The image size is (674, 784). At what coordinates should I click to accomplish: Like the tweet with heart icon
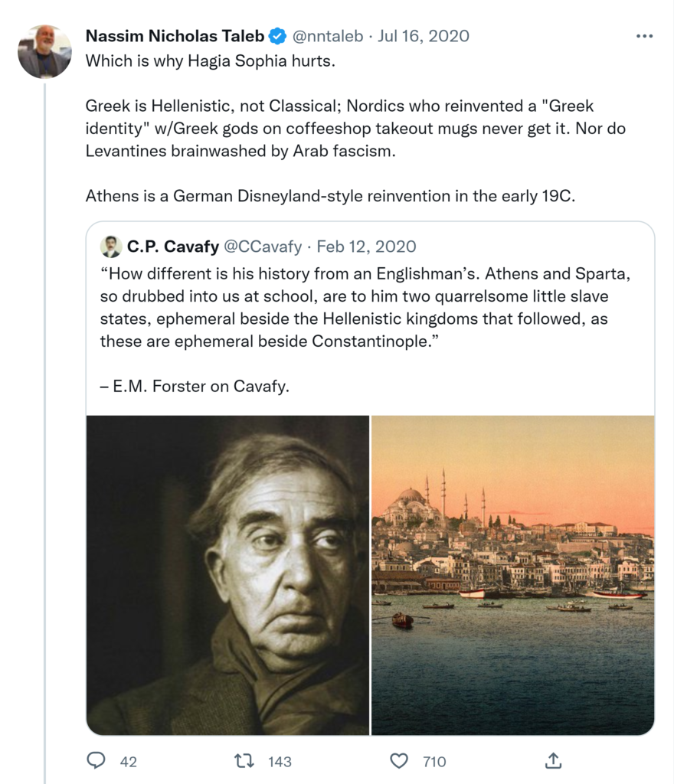399,761
